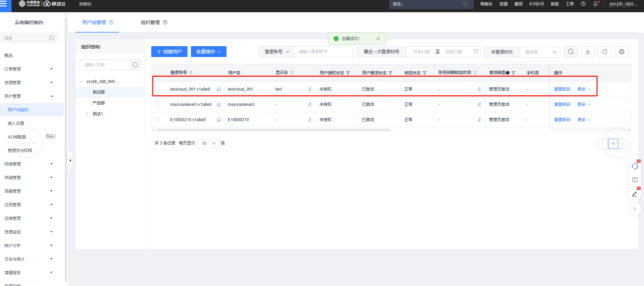Click the table horizontal scrollbar
644x286 pixels.
[273, 130]
